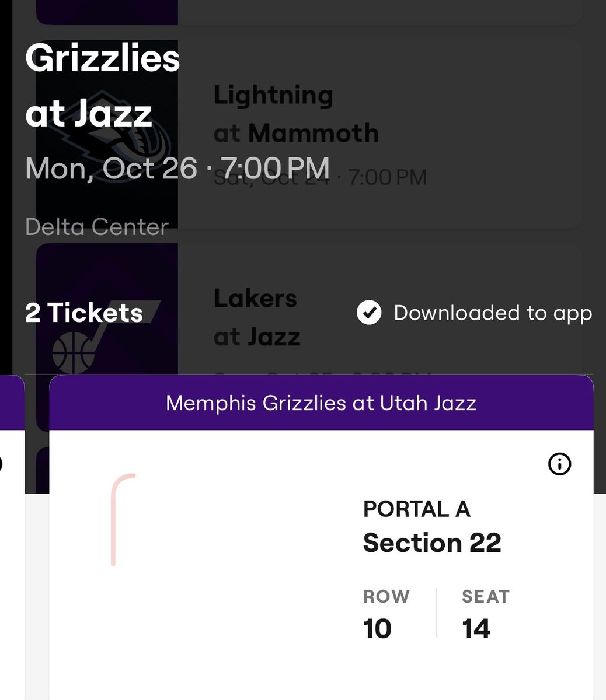Tap the loading barcode placeholder on ticket

[x=123, y=519]
